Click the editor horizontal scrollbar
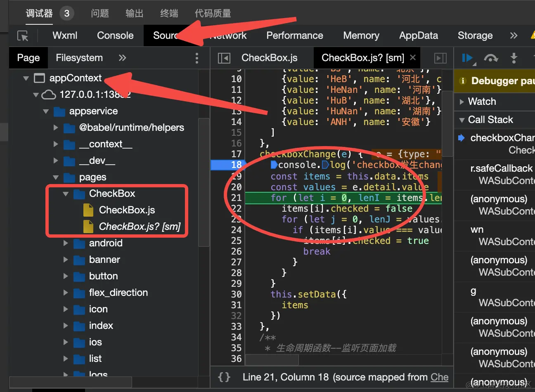This screenshot has height=392, width=535. click(272, 360)
